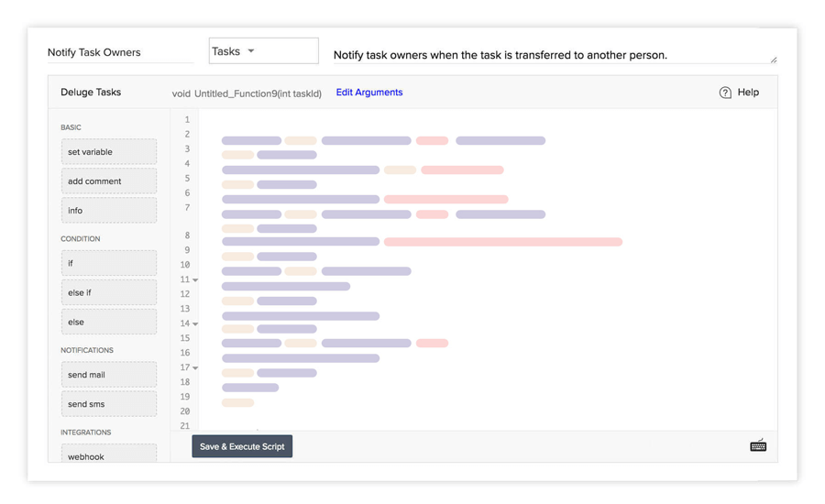This screenshot has height=504, width=825.
Task: Choose the if condition block
Action: (109, 264)
